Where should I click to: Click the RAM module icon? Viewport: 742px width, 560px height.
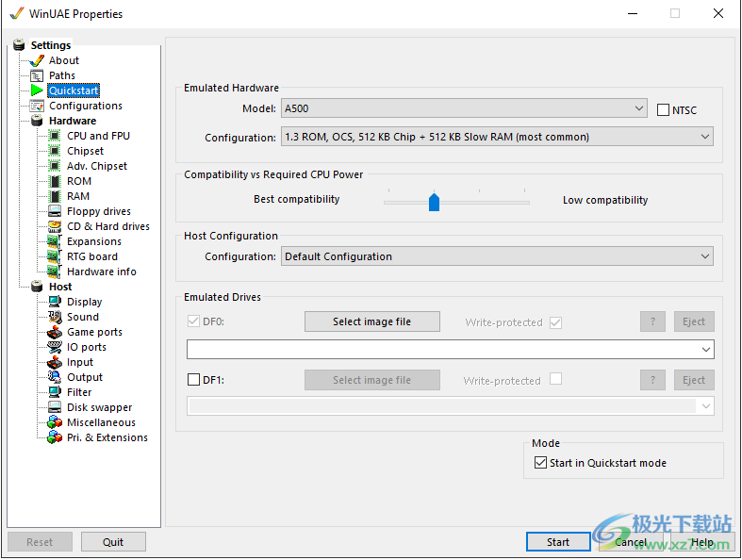(x=55, y=196)
